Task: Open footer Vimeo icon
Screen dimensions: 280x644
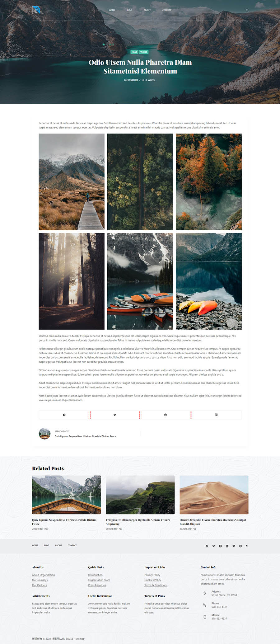Action: click(x=234, y=546)
